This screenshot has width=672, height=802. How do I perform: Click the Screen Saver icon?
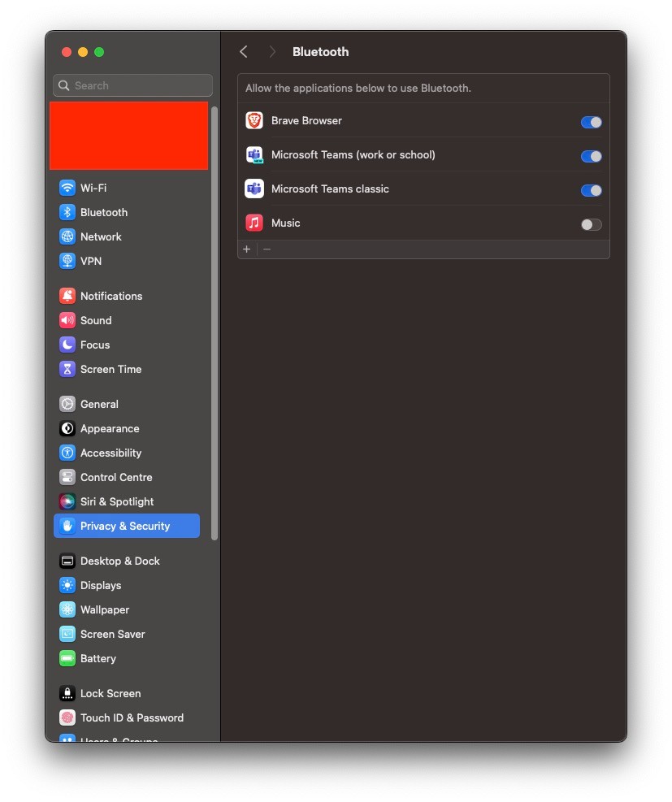pos(67,635)
